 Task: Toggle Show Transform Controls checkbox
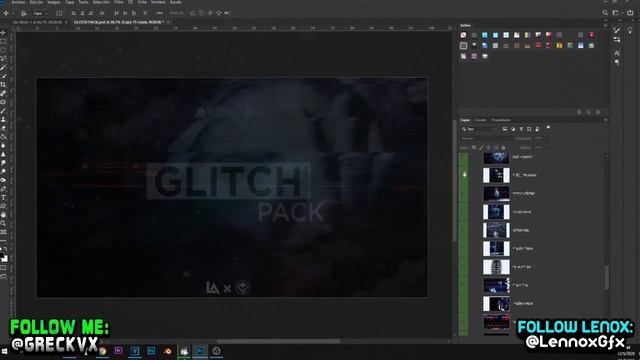[x=59, y=13]
